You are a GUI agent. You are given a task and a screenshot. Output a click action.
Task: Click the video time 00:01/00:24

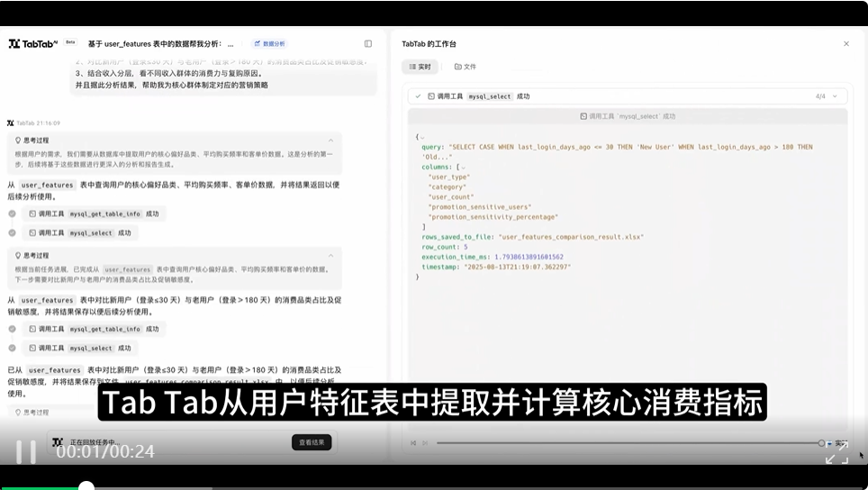(105, 452)
